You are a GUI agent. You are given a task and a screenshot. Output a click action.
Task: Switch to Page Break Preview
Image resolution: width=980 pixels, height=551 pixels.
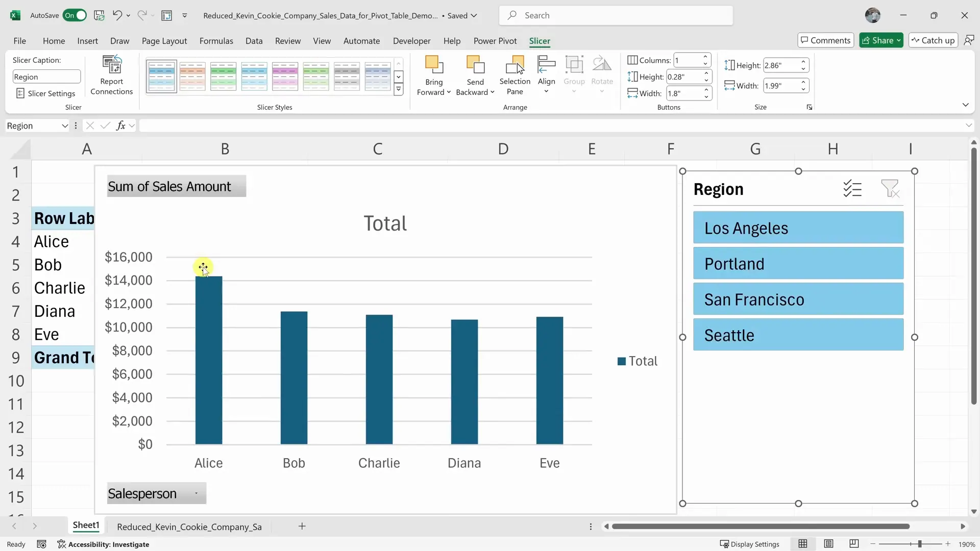(x=854, y=544)
